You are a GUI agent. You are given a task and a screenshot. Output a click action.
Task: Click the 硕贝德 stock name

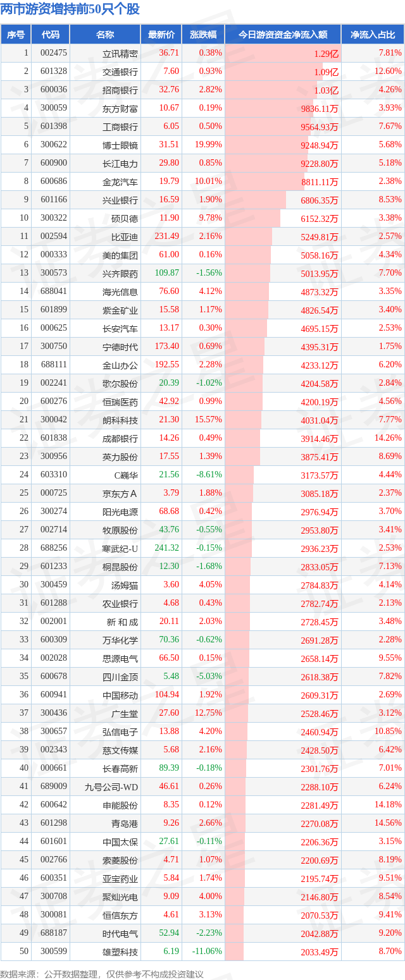(x=125, y=218)
